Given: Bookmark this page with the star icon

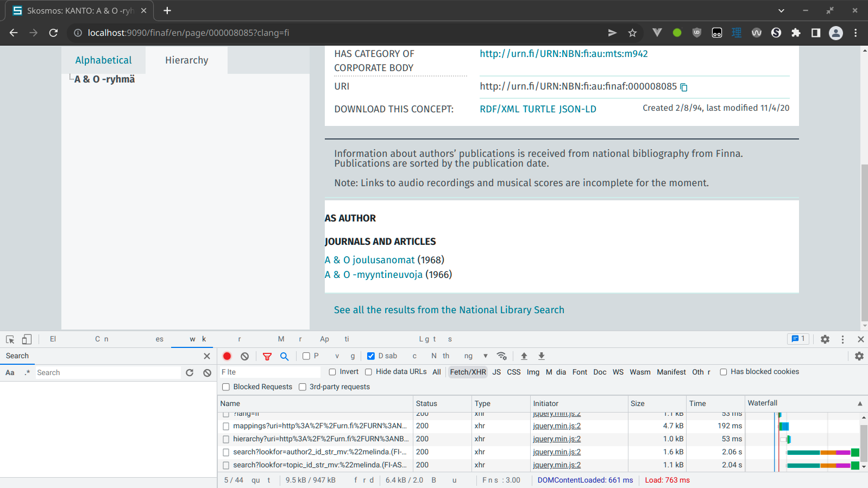Looking at the screenshot, I should coord(632,33).
